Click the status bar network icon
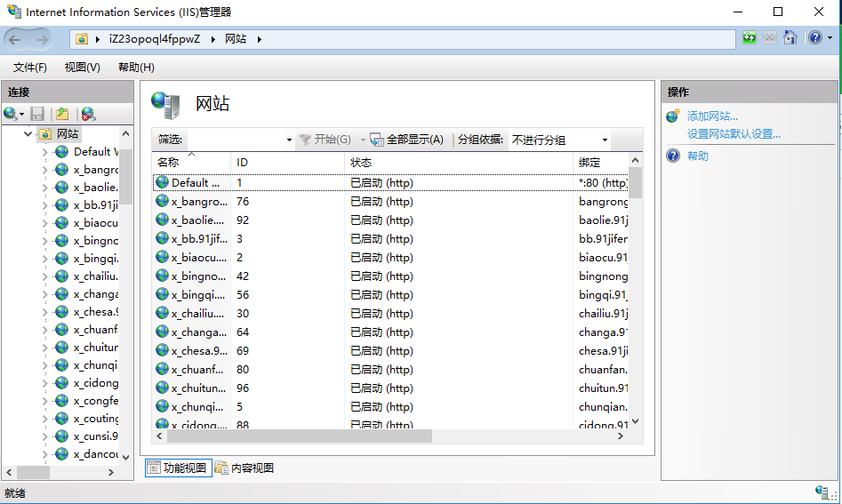 (822, 492)
